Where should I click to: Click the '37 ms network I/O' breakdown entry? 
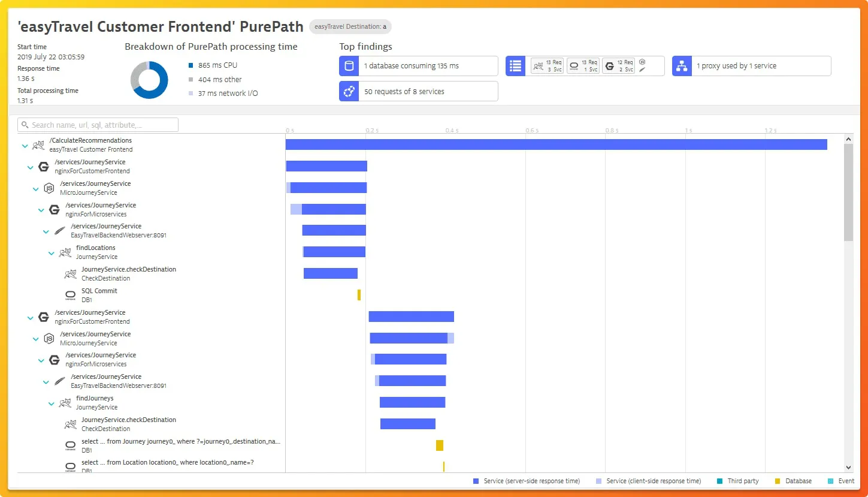coord(223,94)
